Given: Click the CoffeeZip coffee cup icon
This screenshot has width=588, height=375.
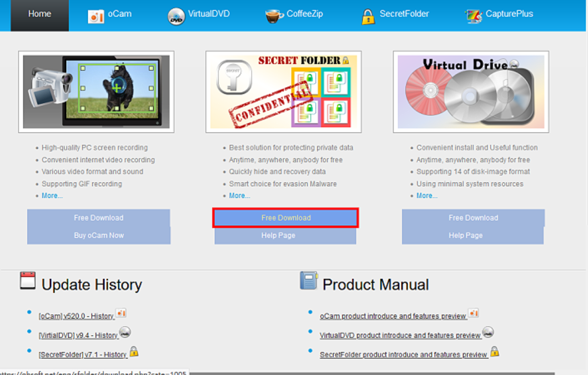Looking at the screenshot, I should [274, 16].
